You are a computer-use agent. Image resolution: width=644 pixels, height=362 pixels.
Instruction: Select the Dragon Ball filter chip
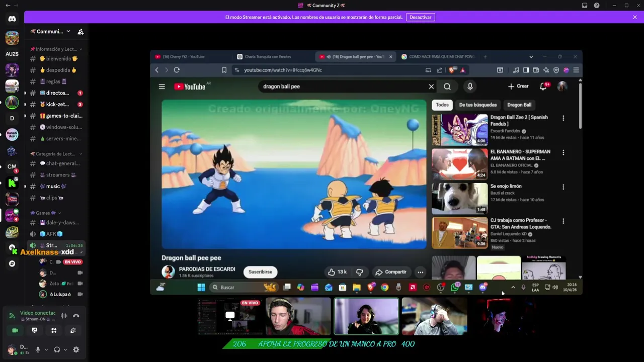(x=519, y=105)
